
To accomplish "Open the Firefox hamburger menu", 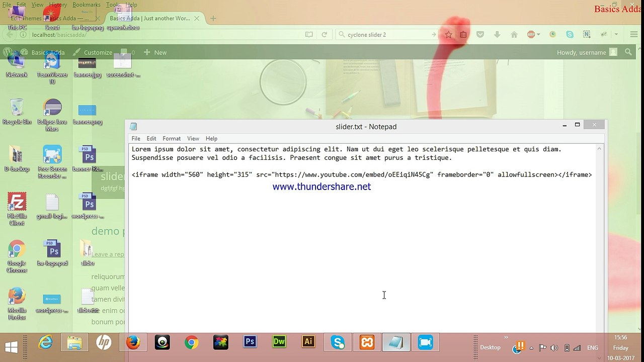I will click(634, 35).
